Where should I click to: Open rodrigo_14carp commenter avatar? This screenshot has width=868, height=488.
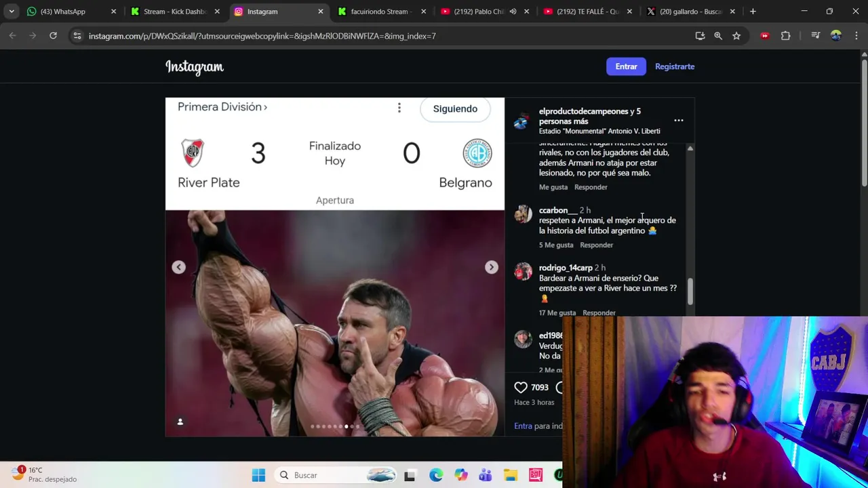(523, 272)
